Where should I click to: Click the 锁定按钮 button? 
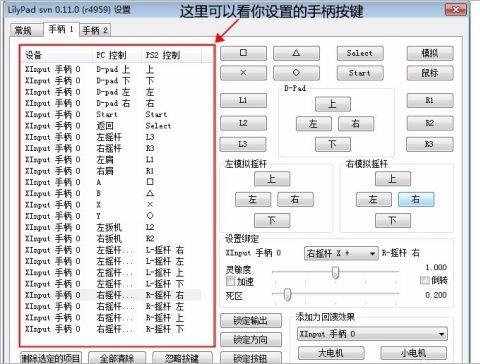coord(251,358)
